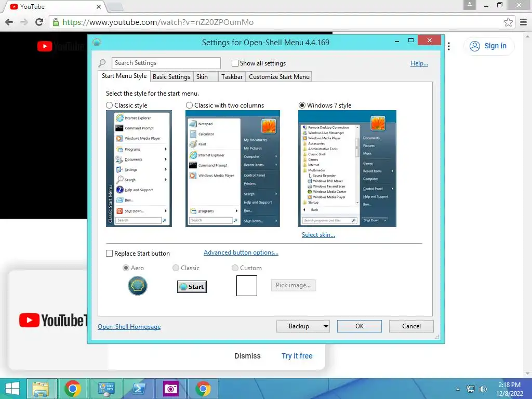Bookmark this page with the star icon
This screenshot has height=399, width=532.
pyautogui.click(x=508, y=22)
